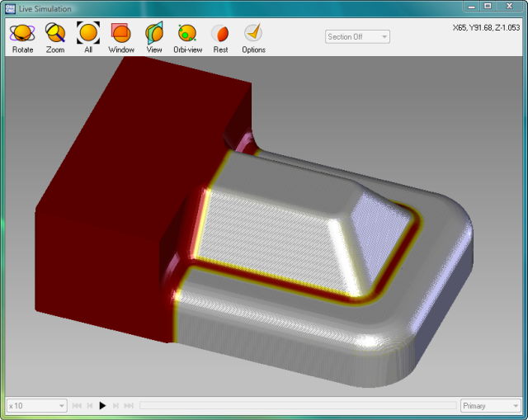
Task: Expand the Primary dropdown
Action: 490,406
